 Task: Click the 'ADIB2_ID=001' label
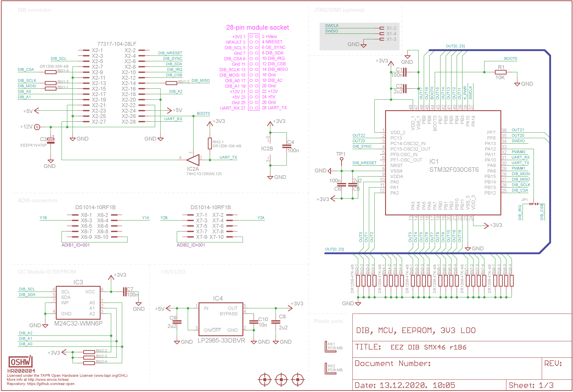[x=191, y=245]
